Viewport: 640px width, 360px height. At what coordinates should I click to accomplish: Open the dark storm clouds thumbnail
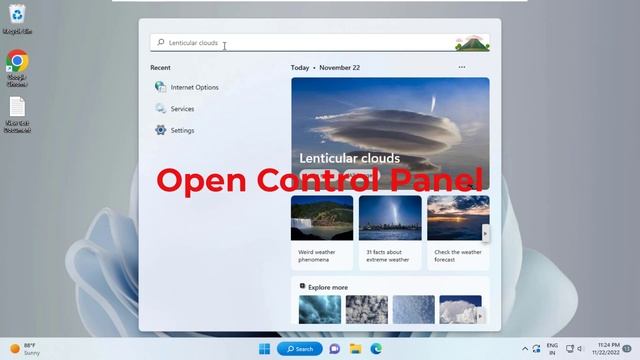pos(320,310)
